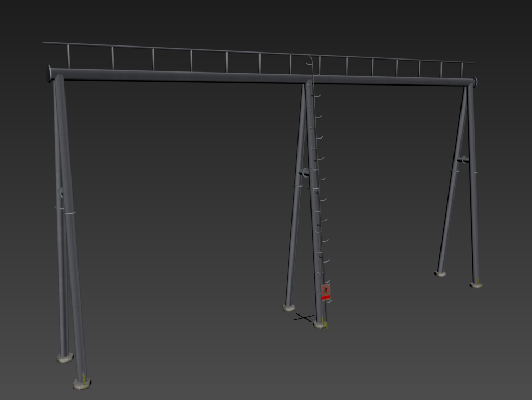Image resolution: width=532 pixels, height=400 pixels.
Task: Click the red warning sign on the ladder
Action: 326,292
